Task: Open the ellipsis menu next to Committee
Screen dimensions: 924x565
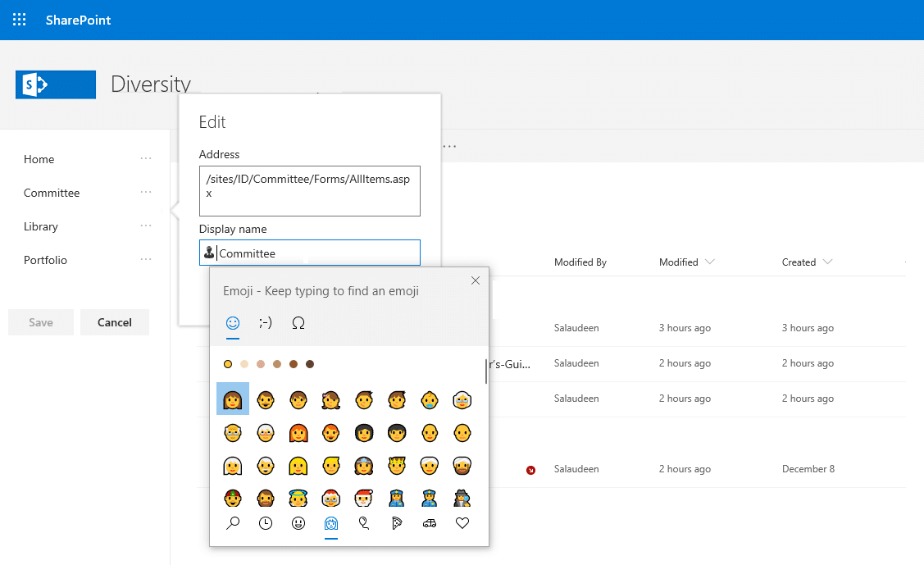Action: point(146,192)
